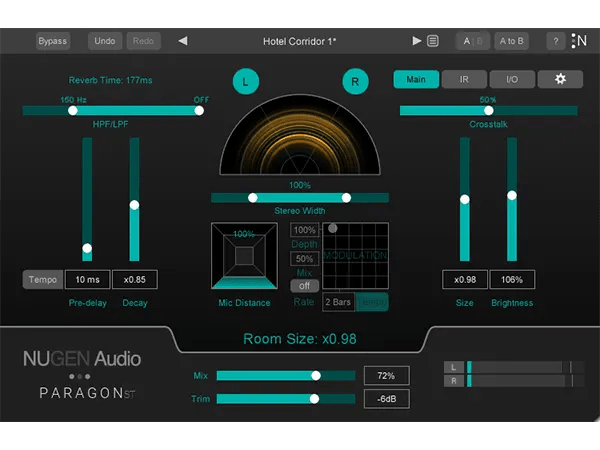Click the 106% brightness value box
The height and width of the screenshot is (450, 600).
[512, 279]
